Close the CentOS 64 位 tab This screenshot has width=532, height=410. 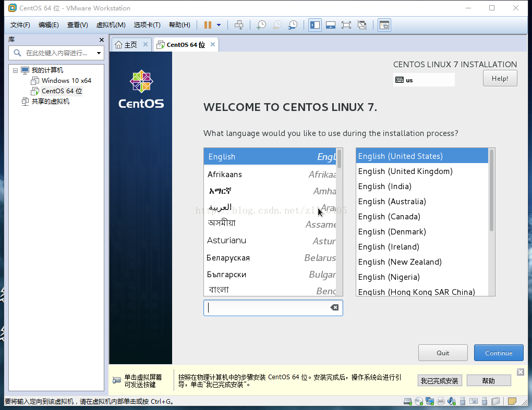coord(213,44)
